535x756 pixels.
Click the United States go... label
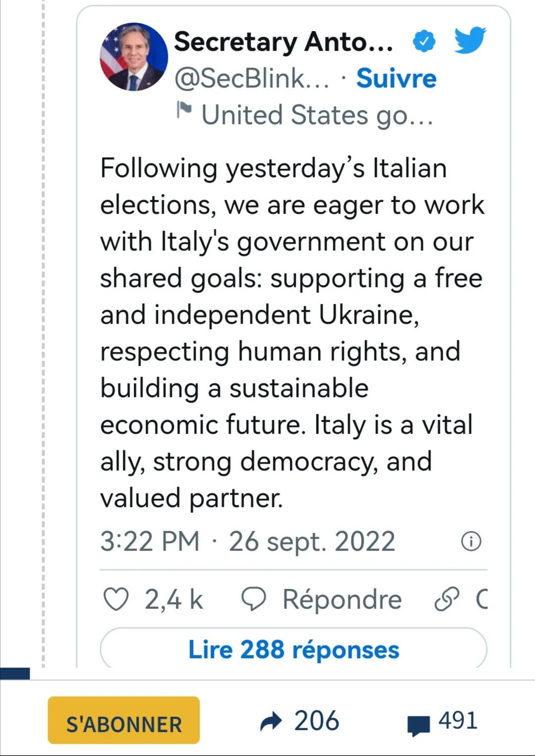317,115
